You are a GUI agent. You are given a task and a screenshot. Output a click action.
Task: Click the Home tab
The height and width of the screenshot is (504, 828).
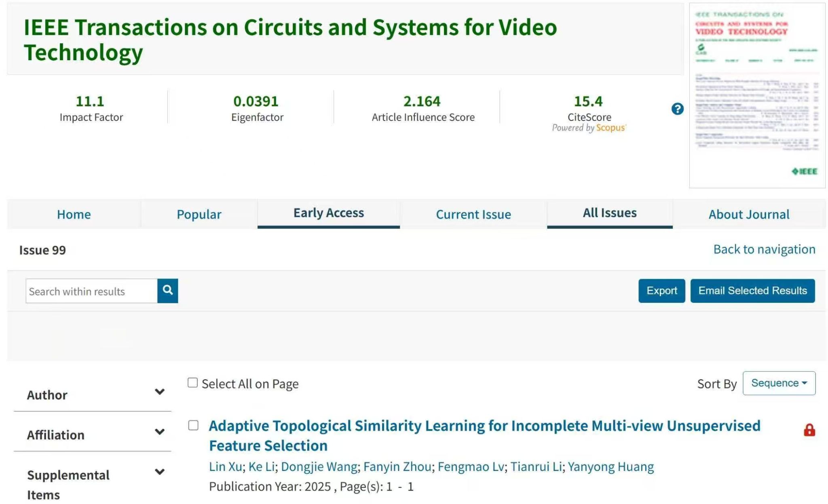pos(74,214)
